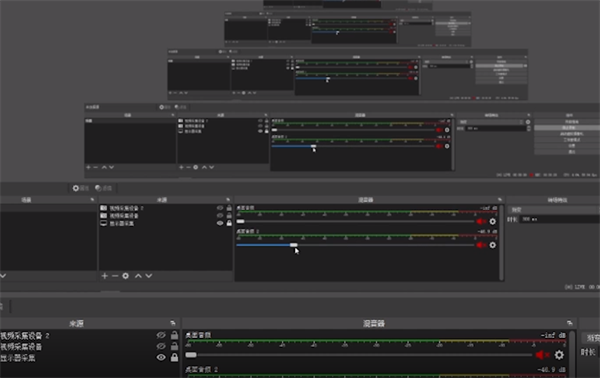Toggle the lock icon for foreground 显示器采集 source
The height and width of the screenshot is (378, 600).
coord(174,357)
